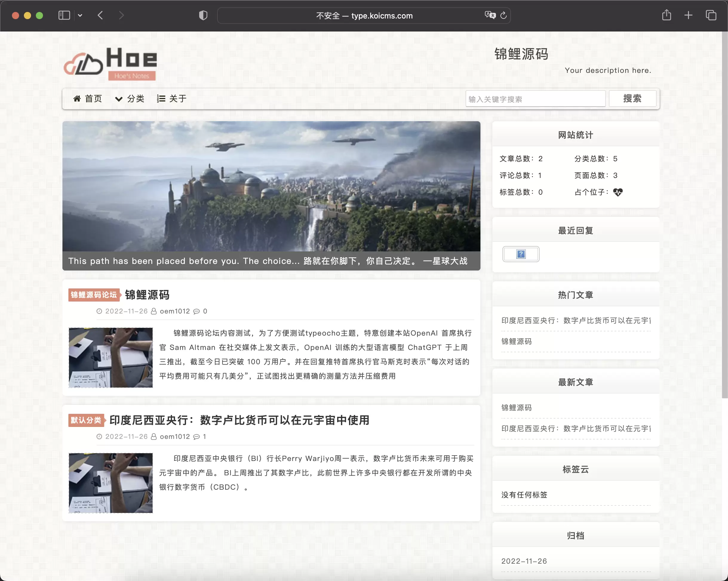Click the Hoe's Notes site logo

110,64
